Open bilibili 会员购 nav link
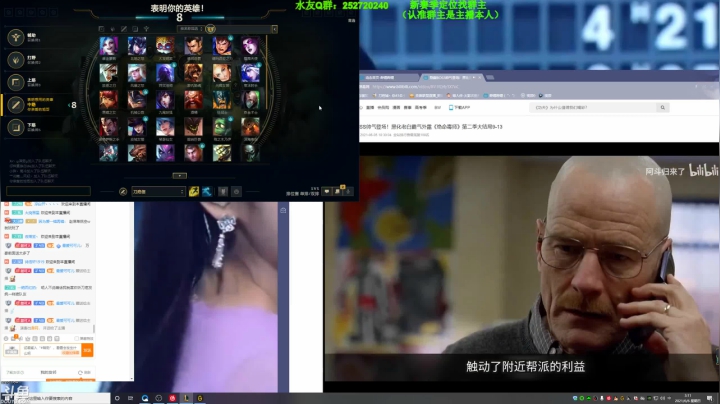720x404 pixels. [383, 107]
